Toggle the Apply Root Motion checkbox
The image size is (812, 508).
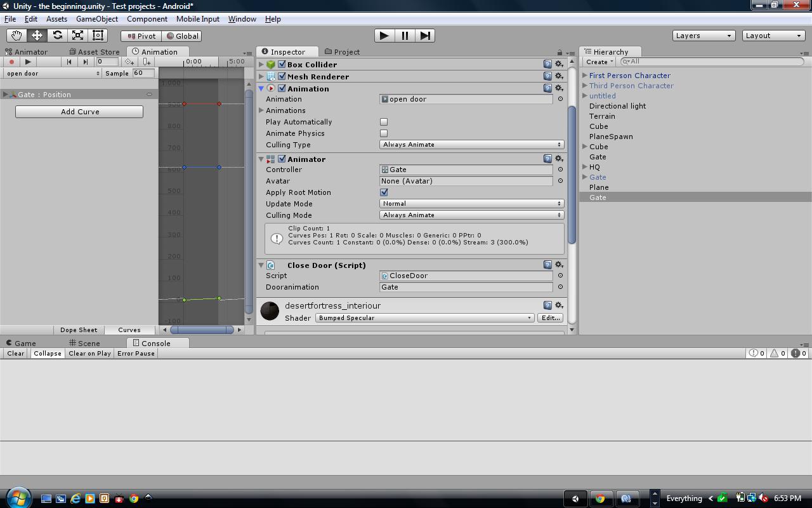pyautogui.click(x=384, y=192)
